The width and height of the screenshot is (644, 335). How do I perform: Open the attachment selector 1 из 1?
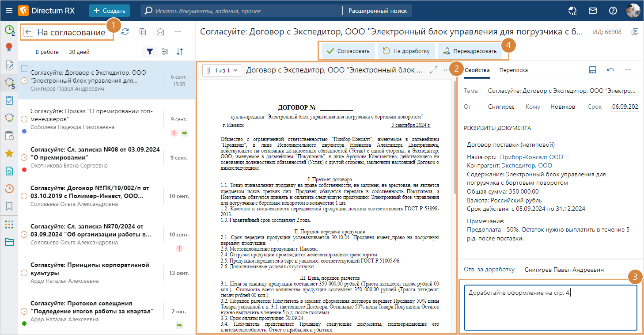tap(222, 70)
